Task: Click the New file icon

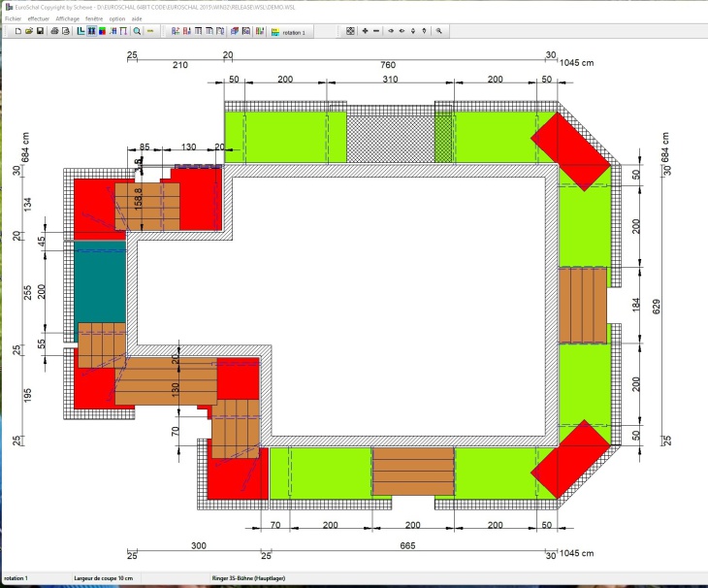Action: click(x=17, y=31)
